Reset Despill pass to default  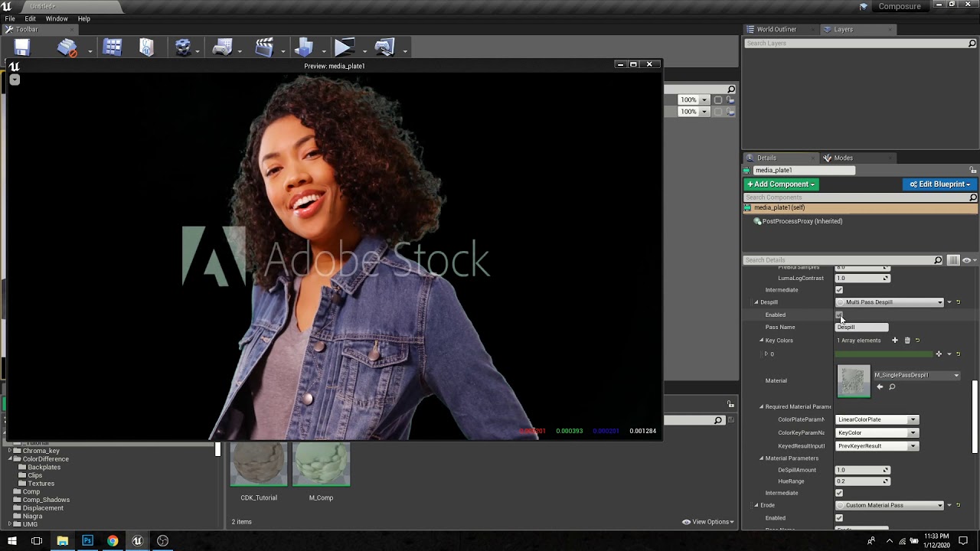958,302
